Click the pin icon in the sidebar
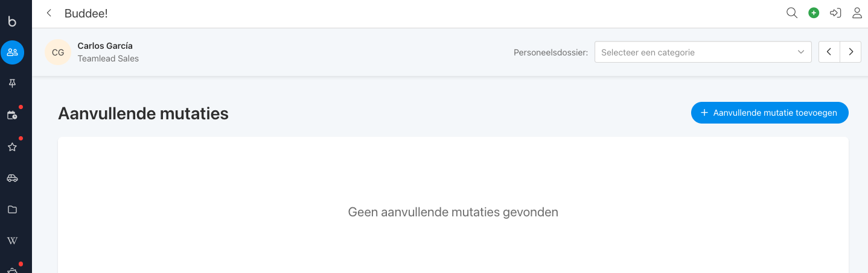 click(x=12, y=84)
